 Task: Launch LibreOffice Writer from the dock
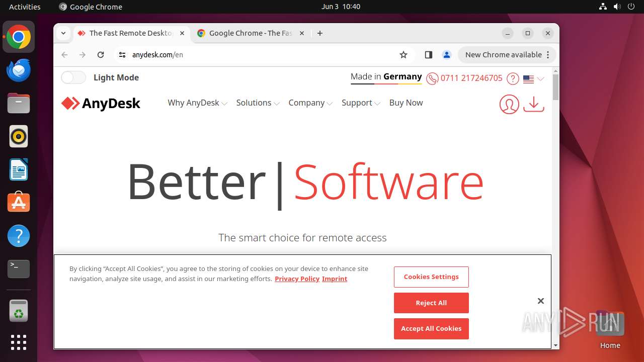tap(19, 169)
